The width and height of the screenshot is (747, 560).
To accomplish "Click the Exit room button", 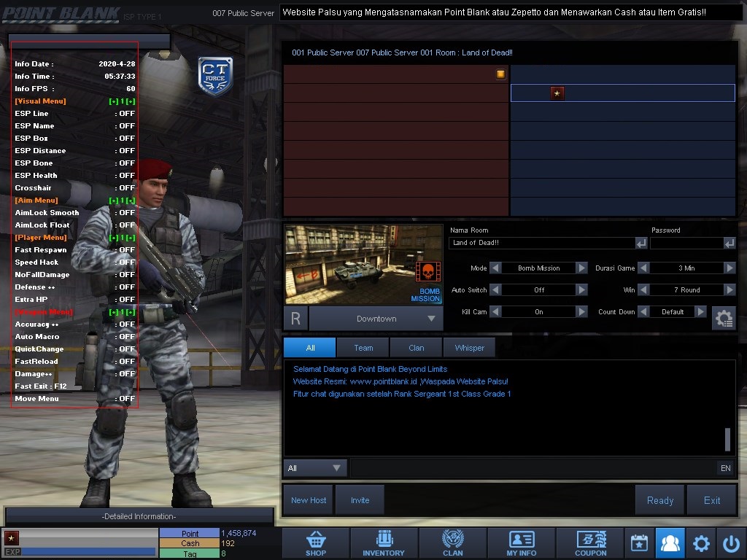I will point(712,500).
